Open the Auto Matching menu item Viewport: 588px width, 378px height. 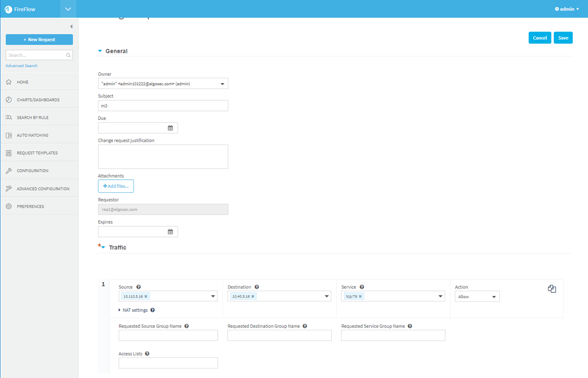coord(32,135)
